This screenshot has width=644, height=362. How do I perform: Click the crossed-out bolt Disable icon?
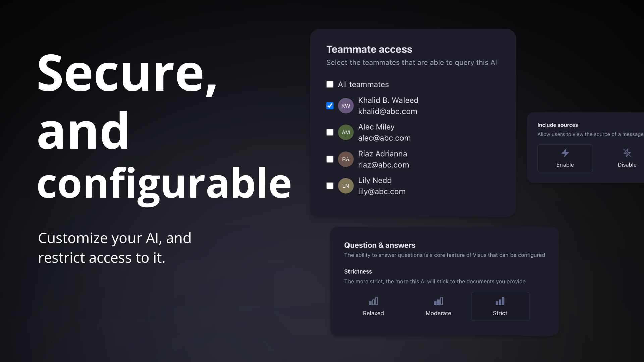tap(627, 153)
